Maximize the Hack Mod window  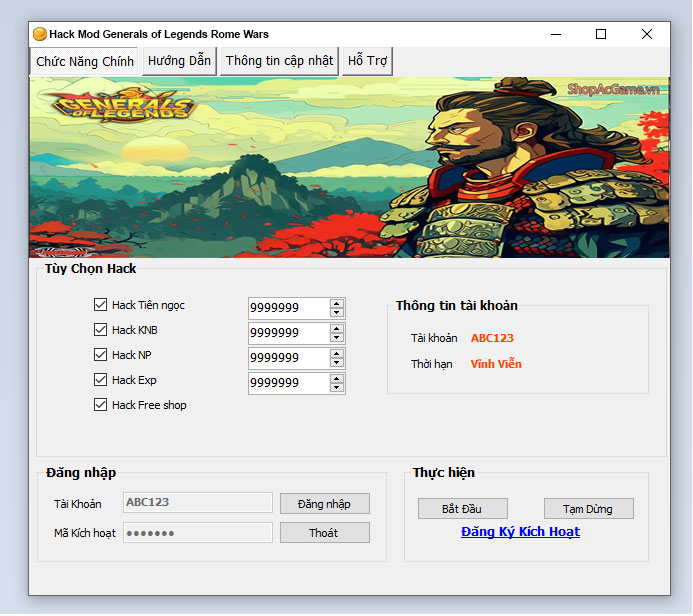(x=601, y=34)
